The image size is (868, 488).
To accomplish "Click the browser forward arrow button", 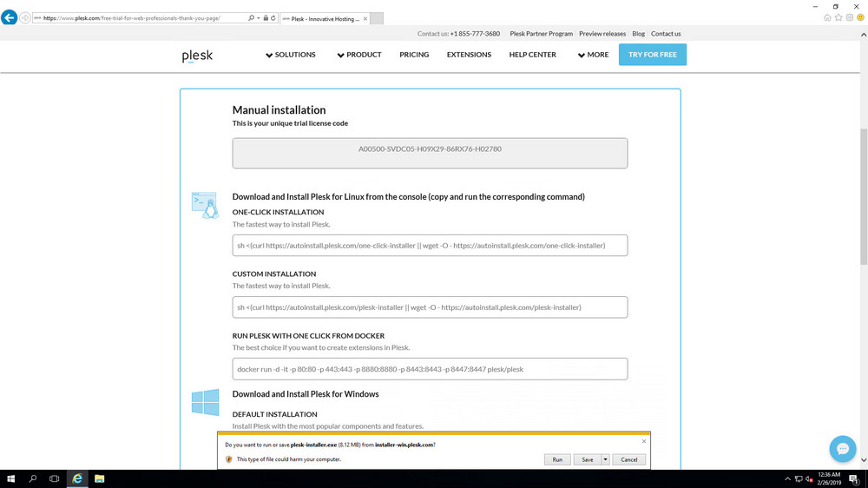I will pos(25,17).
